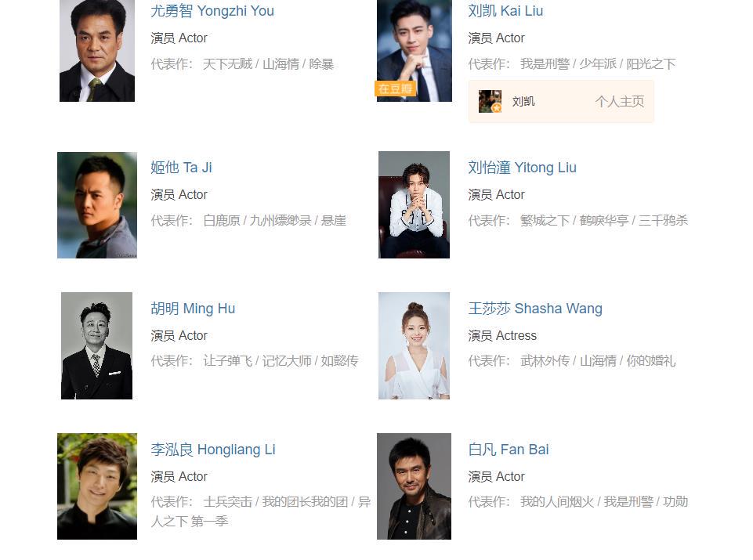Image resolution: width=753 pixels, height=560 pixels.
Task: Open Ta Ji's portrait thumbnail
Action: [x=97, y=205]
